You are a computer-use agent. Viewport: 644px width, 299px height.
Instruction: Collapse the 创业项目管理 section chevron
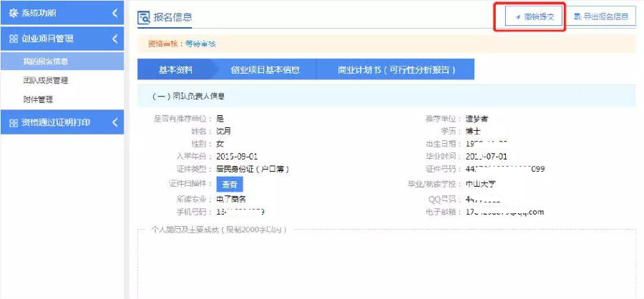coord(115,39)
